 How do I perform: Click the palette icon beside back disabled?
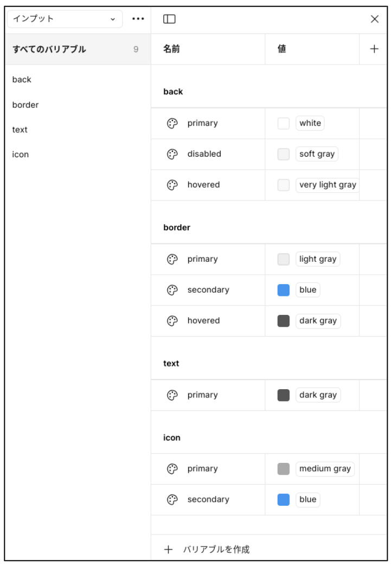[x=172, y=154]
